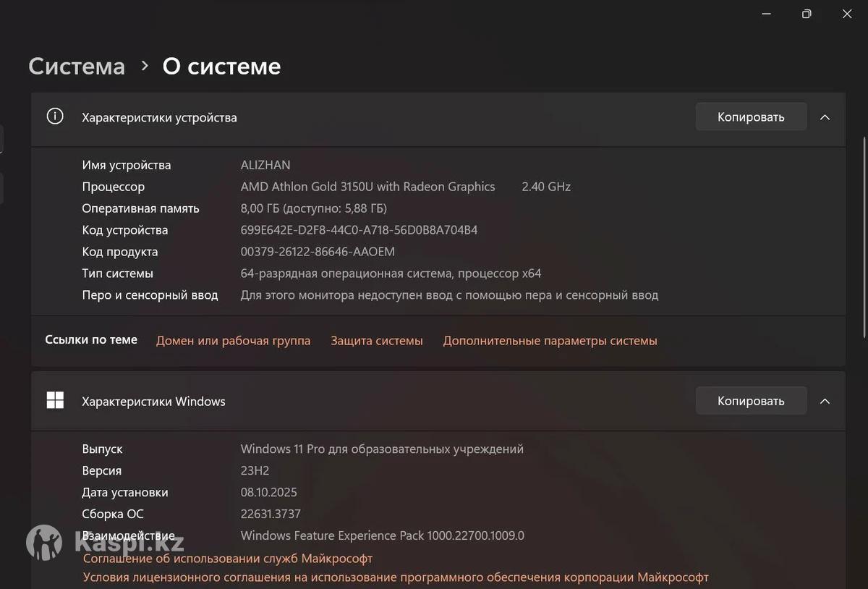The image size is (868, 589).
Task: Open Домен или рабочая группа link
Action: point(233,341)
